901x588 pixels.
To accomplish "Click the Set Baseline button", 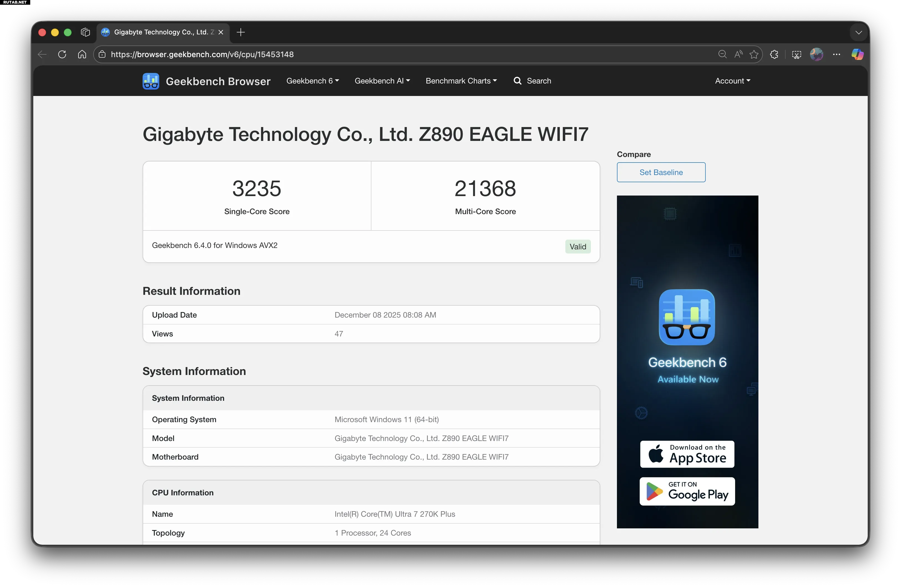I will point(660,172).
